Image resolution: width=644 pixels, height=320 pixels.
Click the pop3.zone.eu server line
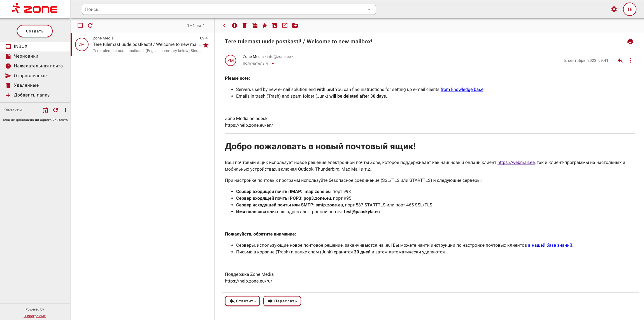(x=294, y=198)
